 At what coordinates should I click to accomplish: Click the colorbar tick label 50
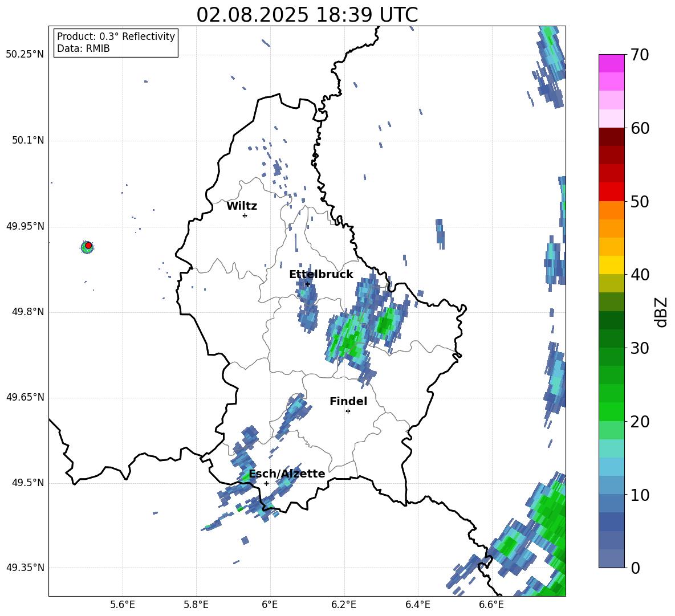coord(640,201)
